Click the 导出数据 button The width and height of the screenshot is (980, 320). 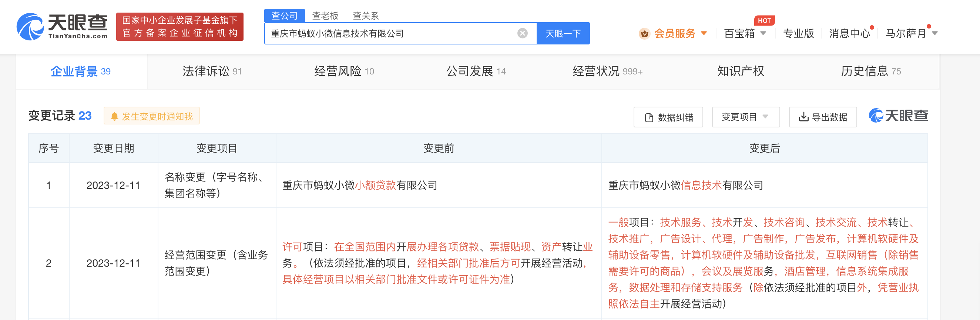(823, 117)
